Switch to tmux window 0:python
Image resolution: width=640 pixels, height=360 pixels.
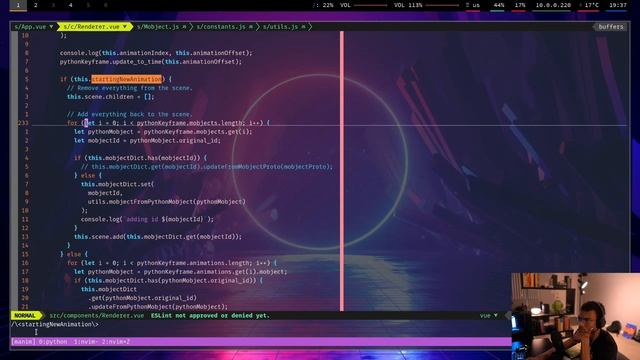coord(53,342)
